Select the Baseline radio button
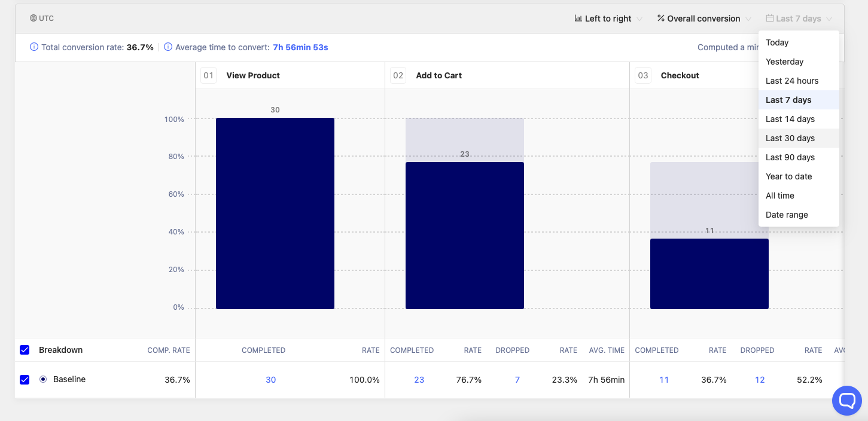The width and height of the screenshot is (868, 421). [43, 379]
